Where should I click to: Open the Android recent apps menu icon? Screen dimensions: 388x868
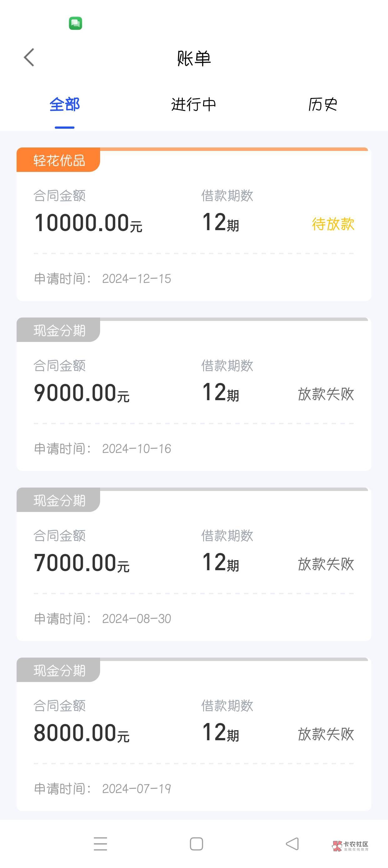pos(100,843)
